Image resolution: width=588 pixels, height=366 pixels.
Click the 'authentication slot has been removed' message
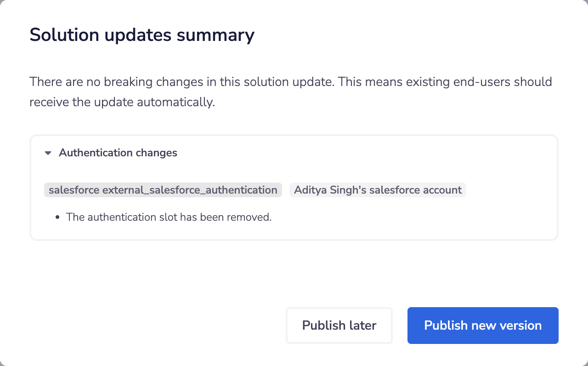(x=169, y=217)
